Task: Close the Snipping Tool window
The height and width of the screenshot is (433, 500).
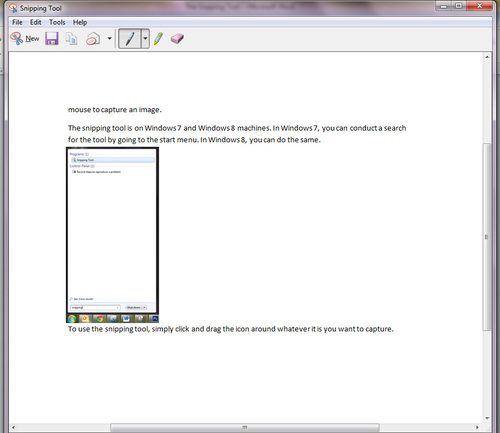Action: 479,6
